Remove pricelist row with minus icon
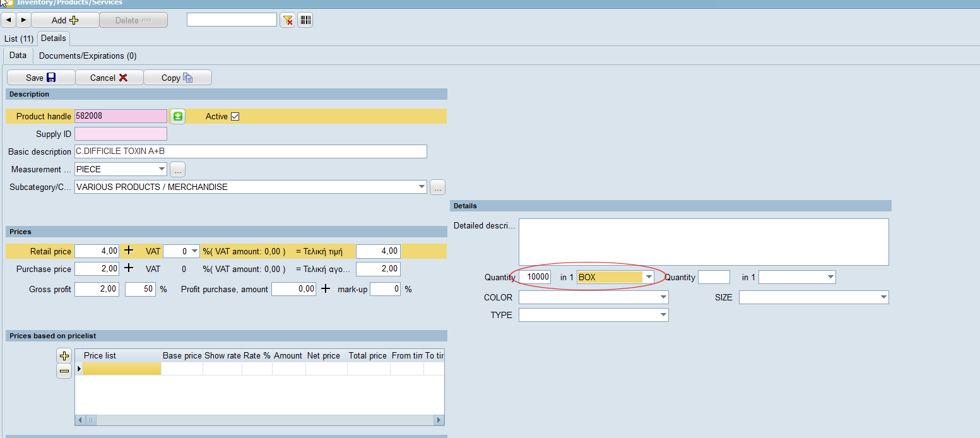The height and width of the screenshot is (438, 980). [64, 371]
